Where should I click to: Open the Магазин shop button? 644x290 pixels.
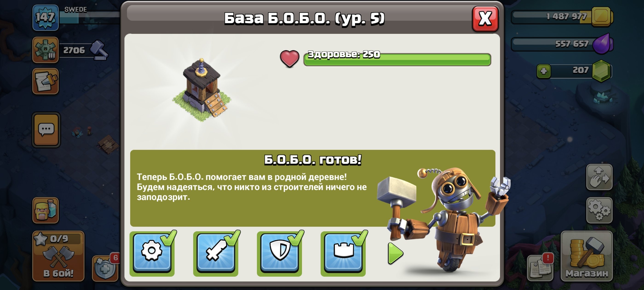click(x=586, y=256)
